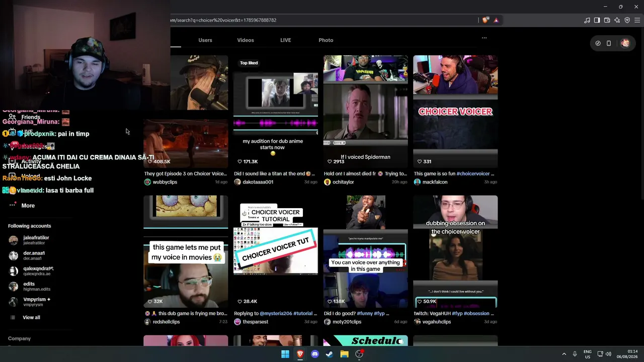Open jaleafratilor in Following accounts
The image size is (644, 362).
click(x=35, y=240)
